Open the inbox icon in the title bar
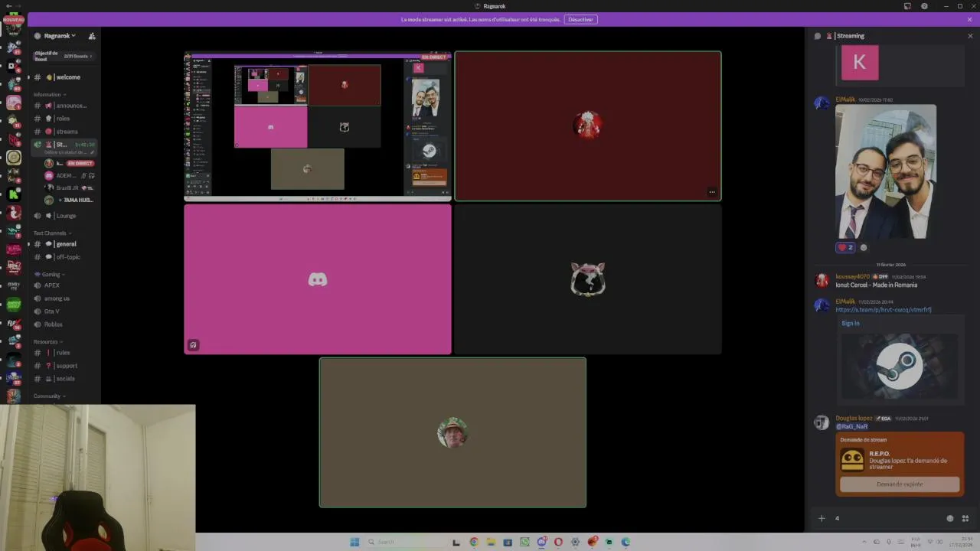This screenshot has width=980, height=551. (x=907, y=6)
